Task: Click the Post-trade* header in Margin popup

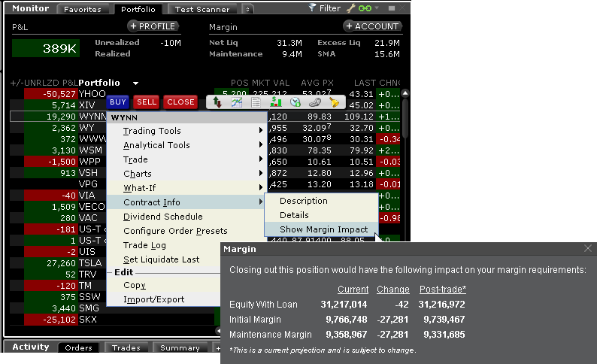Action: [x=442, y=290]
